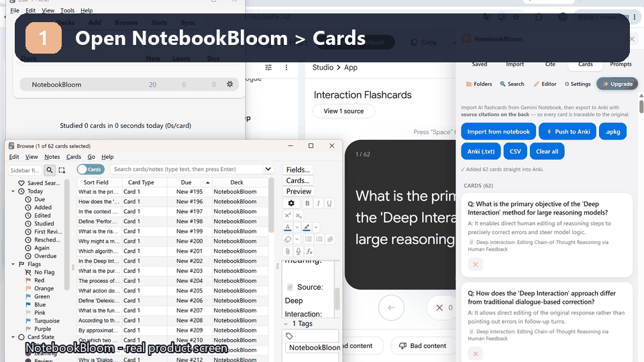
Task: Open the Preview button in Browse editor
Action: tap(299, 191)
